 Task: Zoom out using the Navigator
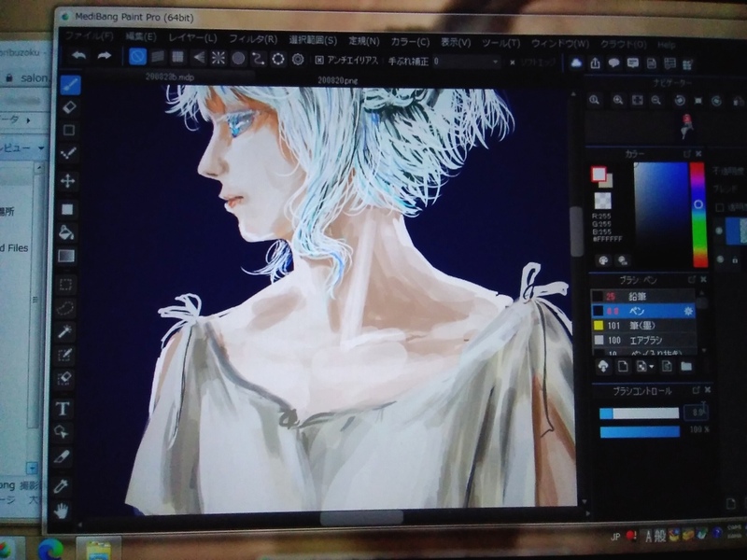click(x=656, y=101)
